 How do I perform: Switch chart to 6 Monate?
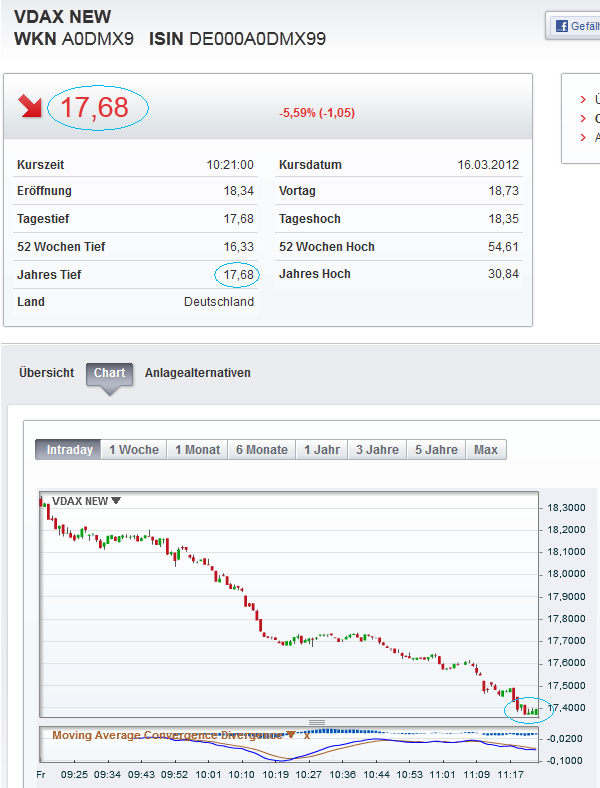(262, 449)
